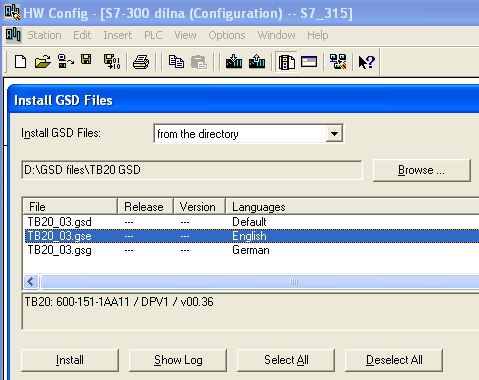Click the context Help arrow-question icon

(367, 62)
